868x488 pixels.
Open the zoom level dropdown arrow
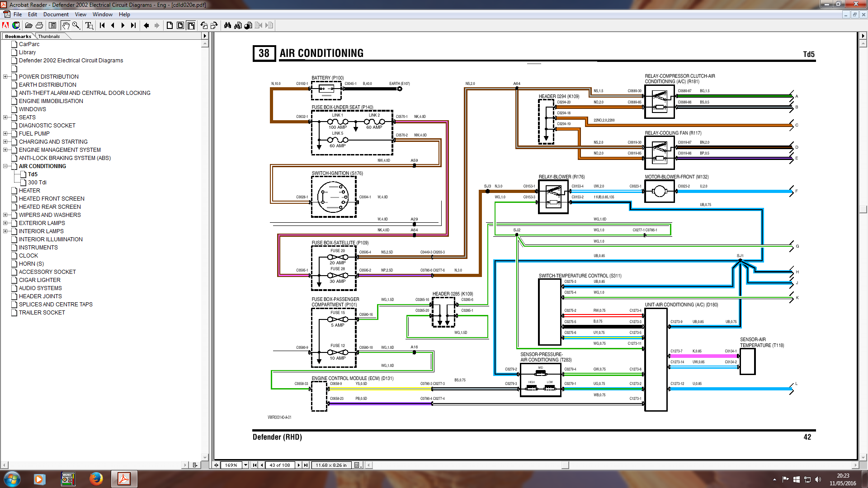click(245, 465)
